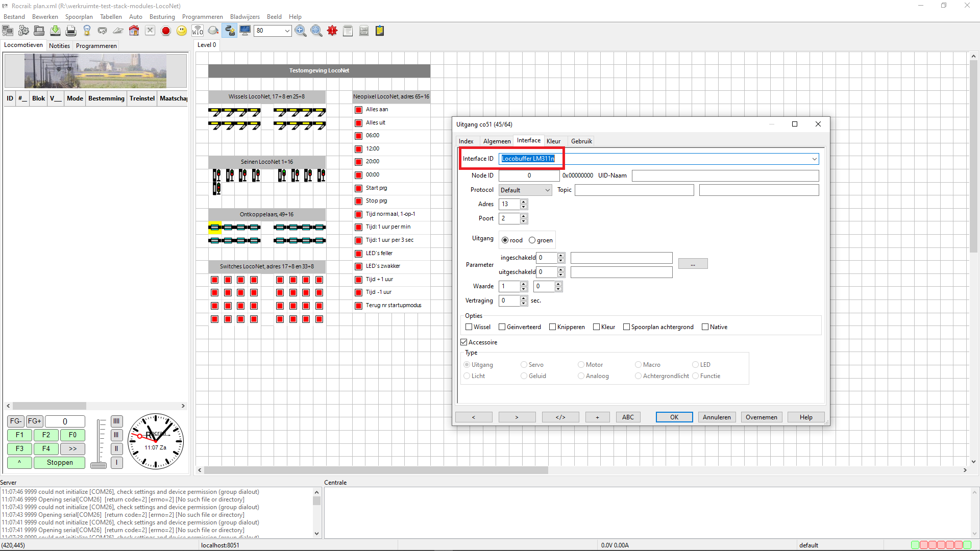Select the groen radio button
This screenshot has height=551, width=980.
[532, 240]
